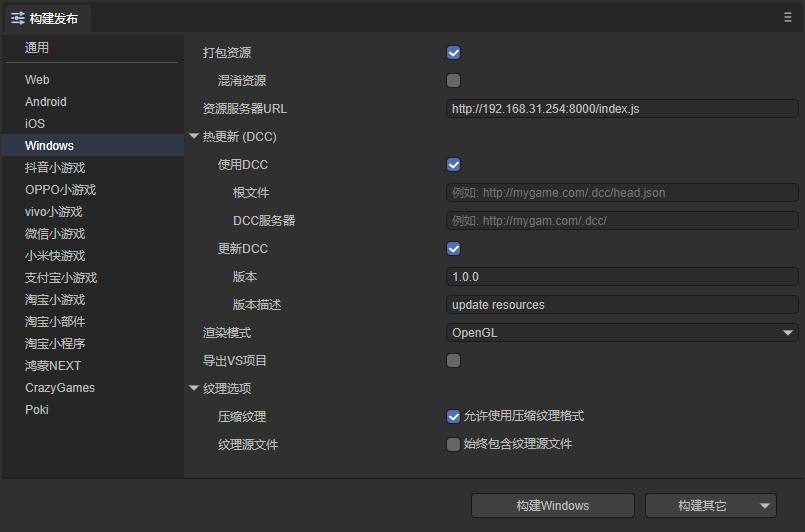Toggle the 更新DCC checkbox
This screenshot has height=532, width=805.
pyautogui.click(x=454, y=249)
